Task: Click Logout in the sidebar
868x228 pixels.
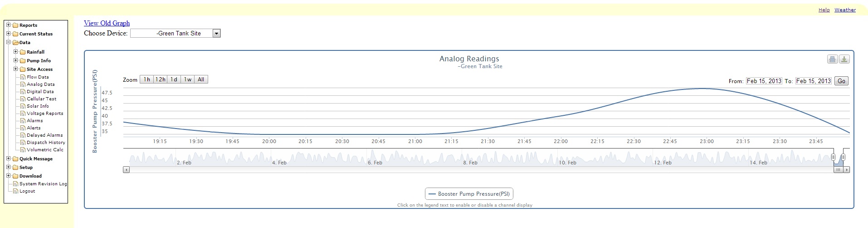Action: [x=27, y=191]
